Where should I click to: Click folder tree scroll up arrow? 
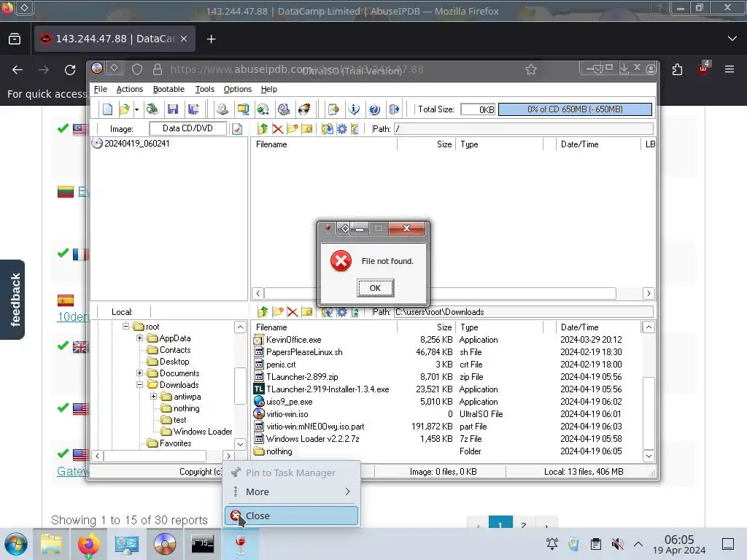click(x=240, y=327)
